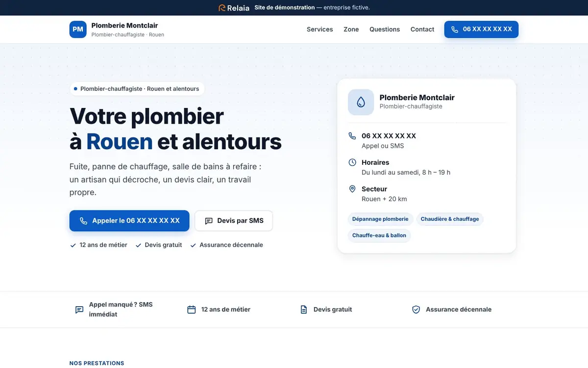Click the Plomberie Montclair title in info card
This screenshot has width=588, height=368.
pyautogui.click(x=417, y=98)
